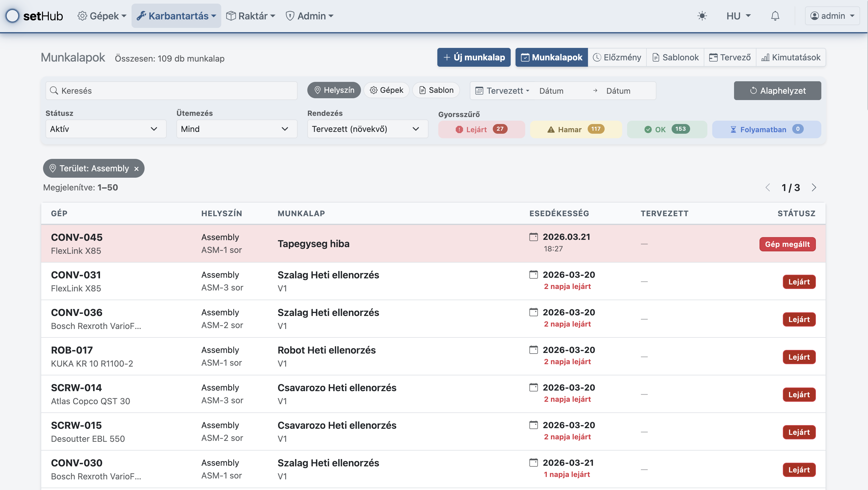Switch to the Előzmény tab
The image size is (868, 490).
point(617,57)
